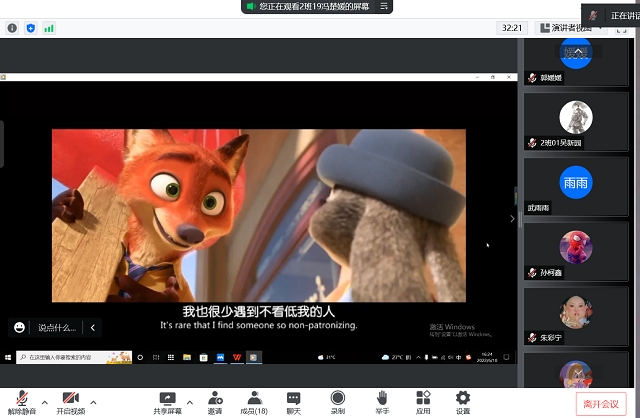Open meeting info icon at top left

(x=12, y=28)
